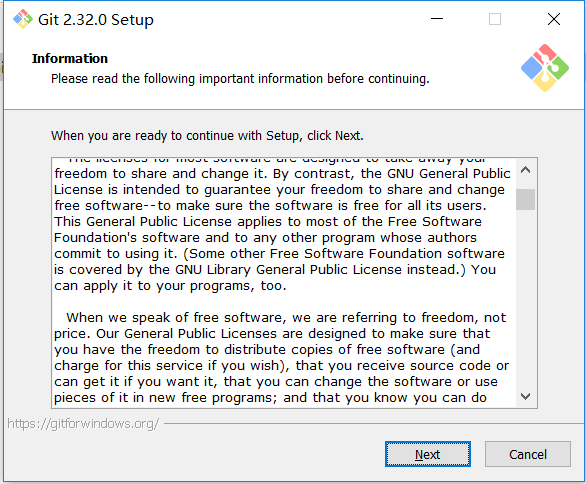Cancel the Git setup

(x=528, y=454)
